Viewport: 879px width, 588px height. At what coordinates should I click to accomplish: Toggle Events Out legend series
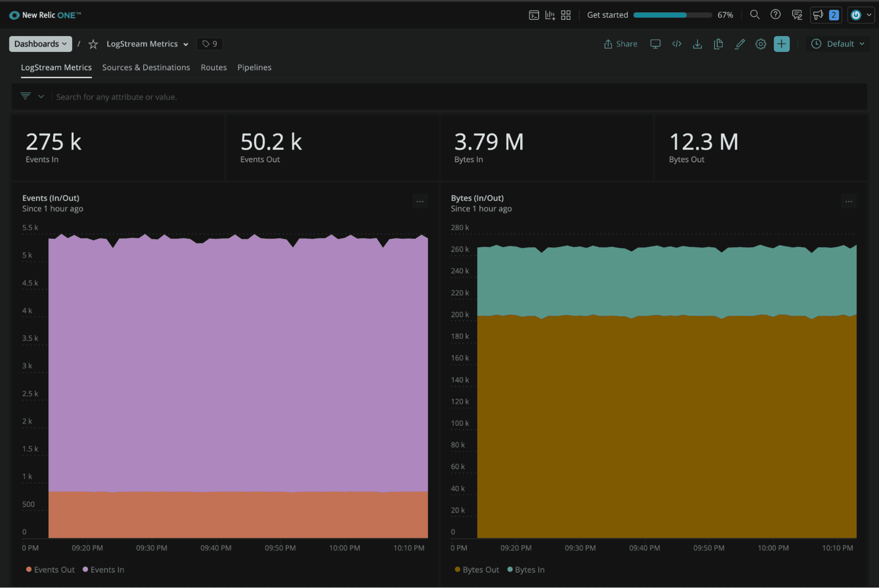(50, 570)
